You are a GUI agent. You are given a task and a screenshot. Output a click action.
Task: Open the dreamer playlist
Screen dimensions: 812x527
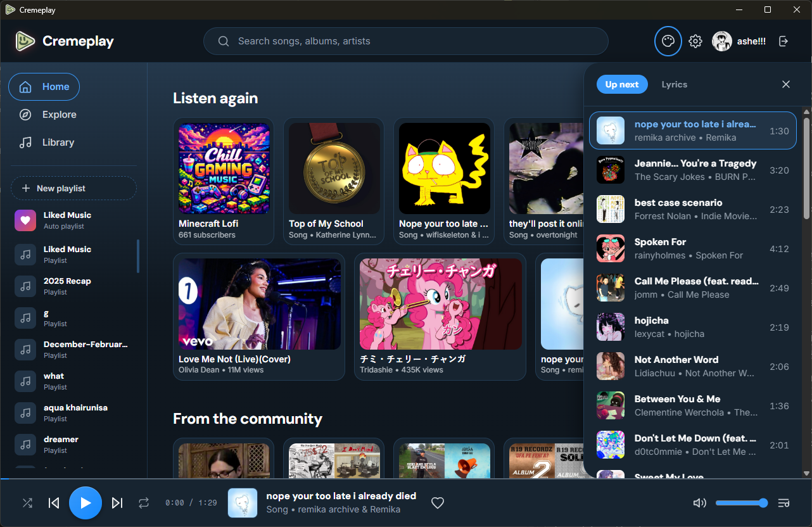(73, 445)
